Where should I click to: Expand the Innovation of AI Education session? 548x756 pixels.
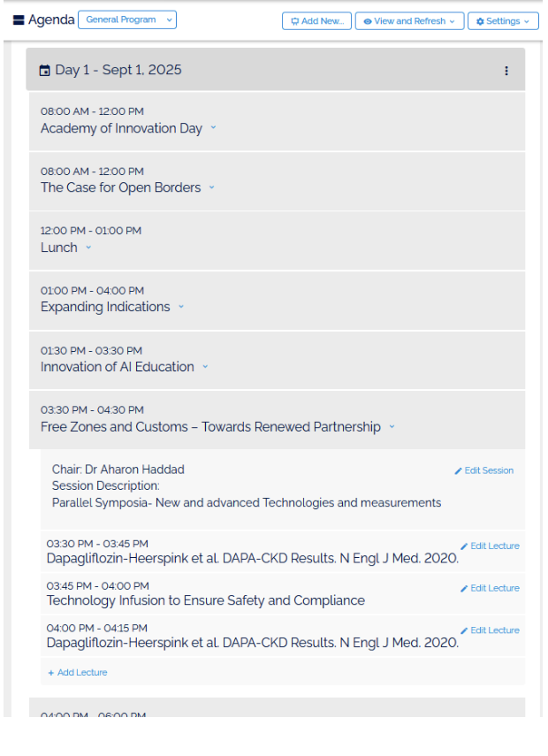tap(205, 367)
